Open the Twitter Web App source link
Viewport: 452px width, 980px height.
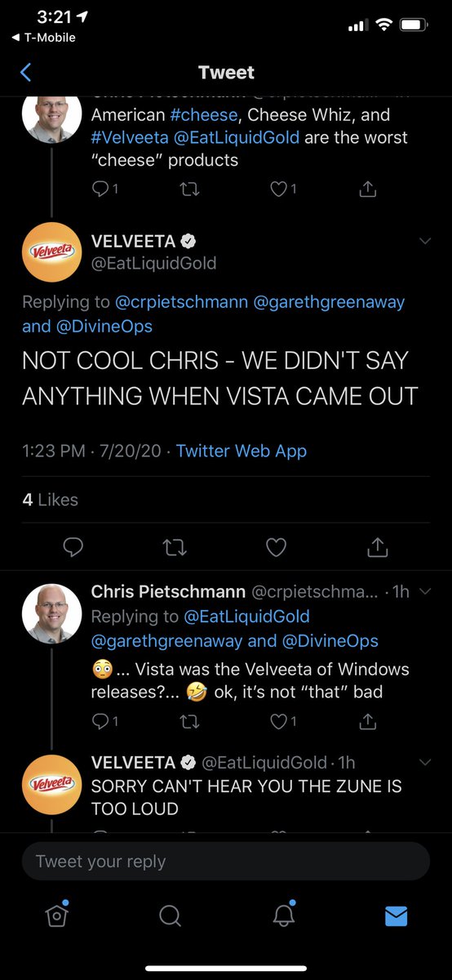[x=242, y=451]
